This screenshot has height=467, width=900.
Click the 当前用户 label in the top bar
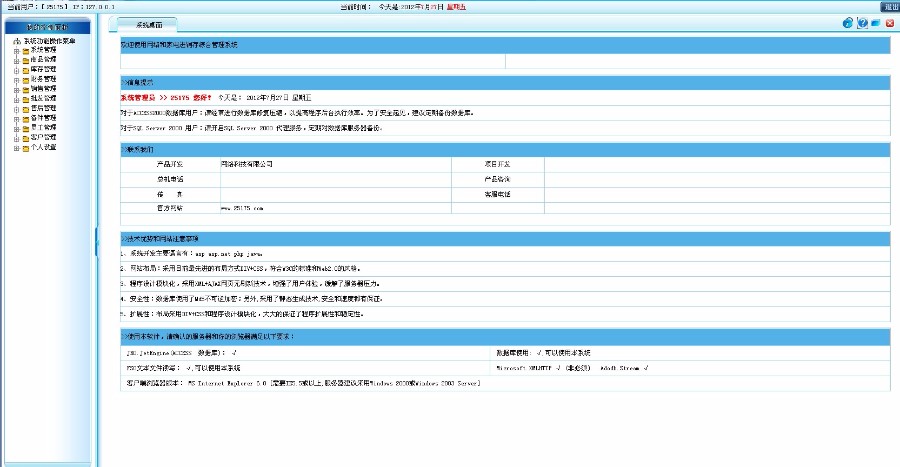pos(21,7)
